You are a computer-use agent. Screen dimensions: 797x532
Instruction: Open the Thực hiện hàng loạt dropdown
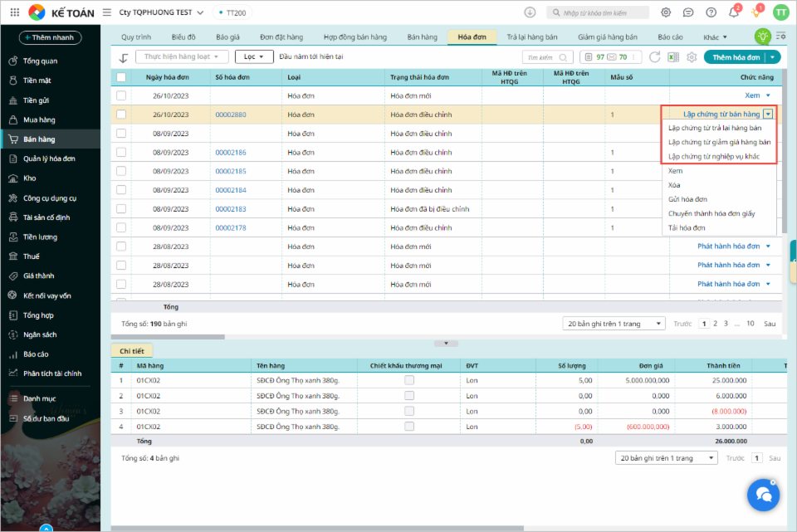click(x=182, y=56)
